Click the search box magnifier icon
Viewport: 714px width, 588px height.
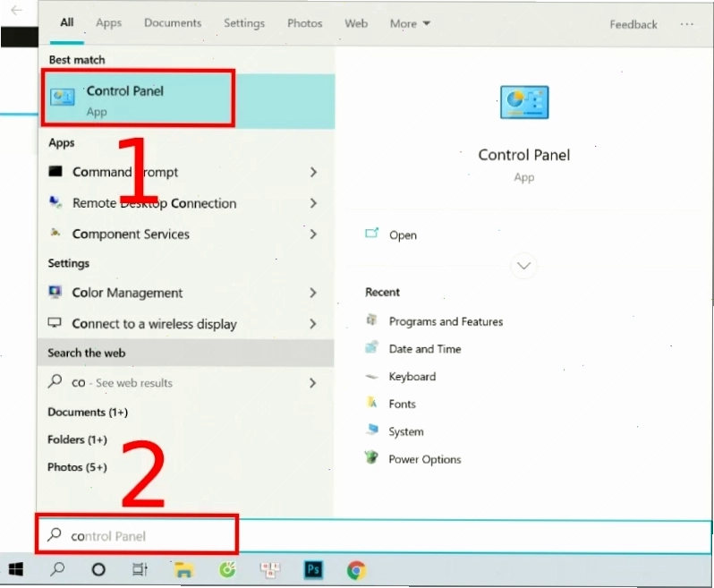click(x=55, y=534)
